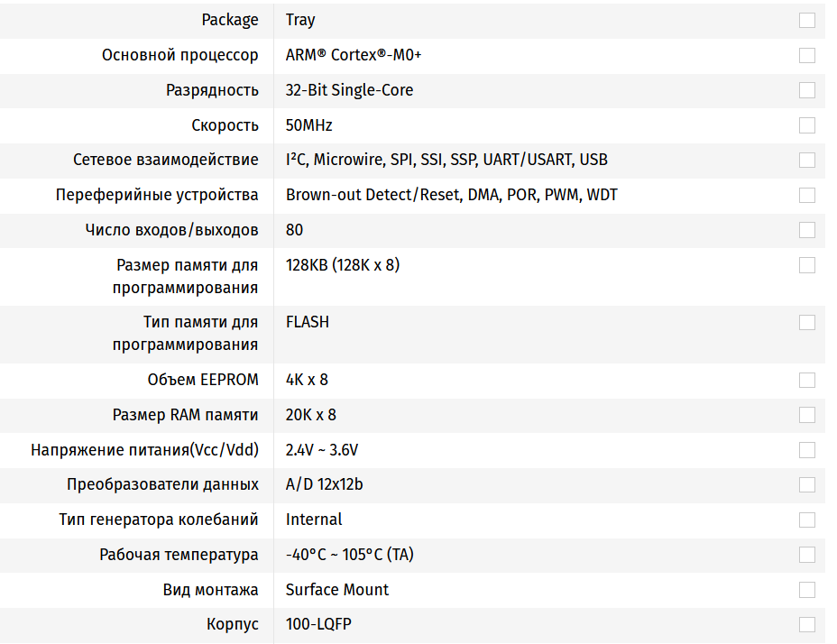Tick the Переферийные устройства checkbox

click(806, 195)
